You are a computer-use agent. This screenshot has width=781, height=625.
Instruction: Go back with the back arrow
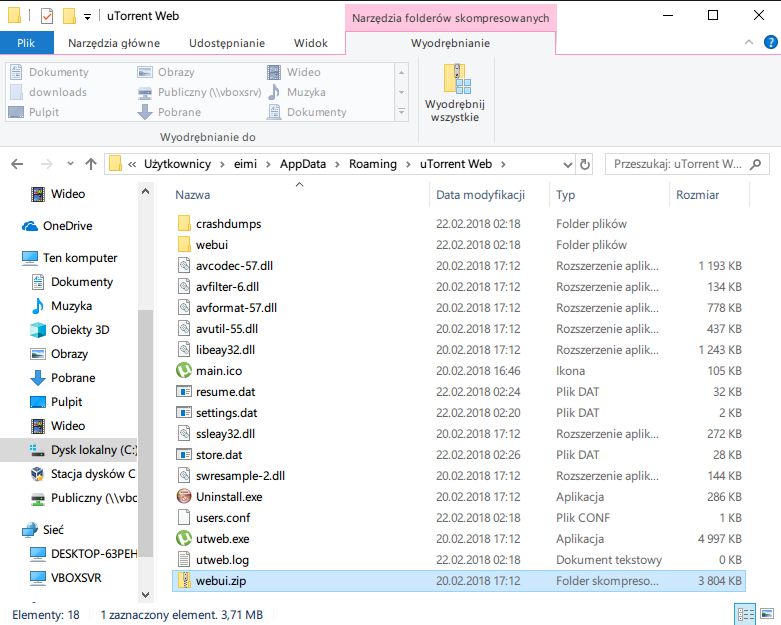(x=17, y=164)
